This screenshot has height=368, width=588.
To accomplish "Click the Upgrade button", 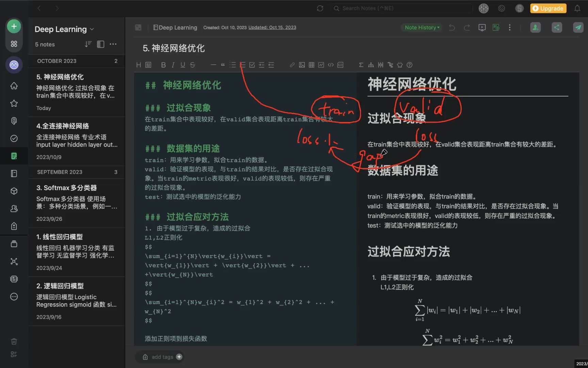I will (548, 8).
